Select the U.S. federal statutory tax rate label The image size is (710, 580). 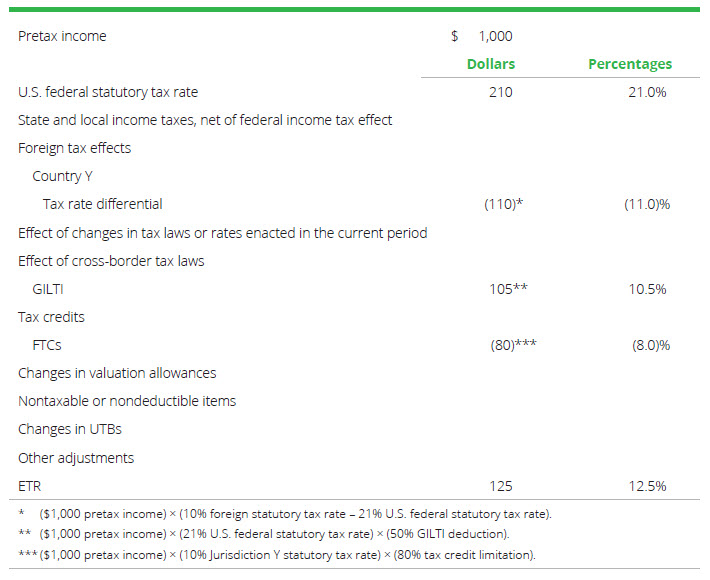pyautogui.click(x=108, y=92)
